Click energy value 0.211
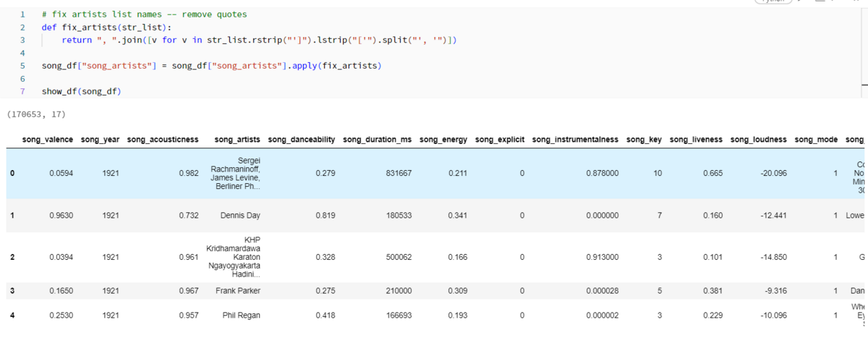Viewport: 868px width, 338px height. click(458, 174)
